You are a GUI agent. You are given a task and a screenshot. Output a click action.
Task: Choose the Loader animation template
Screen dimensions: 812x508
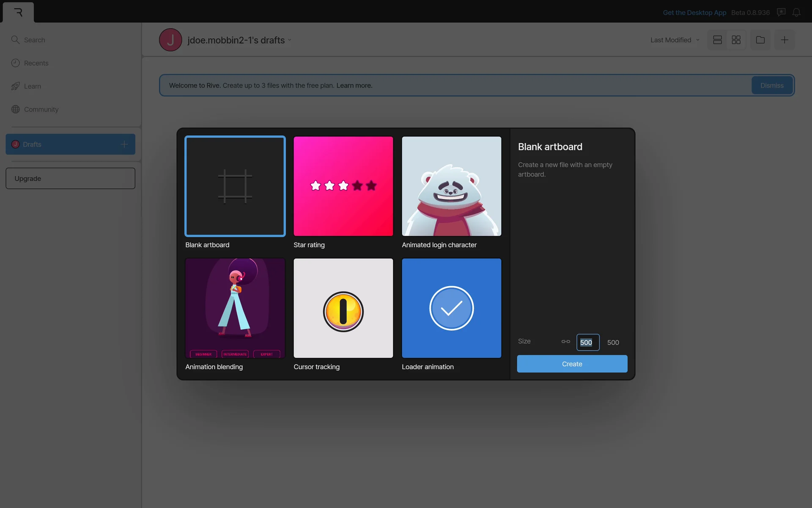451,308
